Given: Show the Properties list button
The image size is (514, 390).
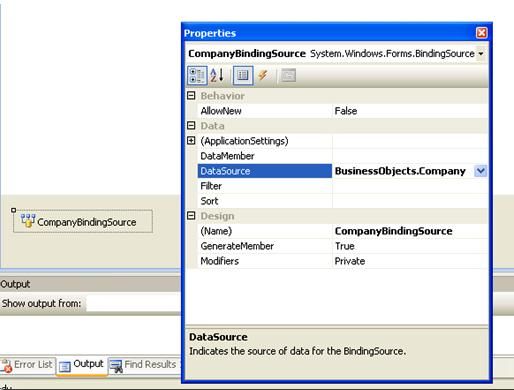Looking at the screenshot, I should point(243,75).
